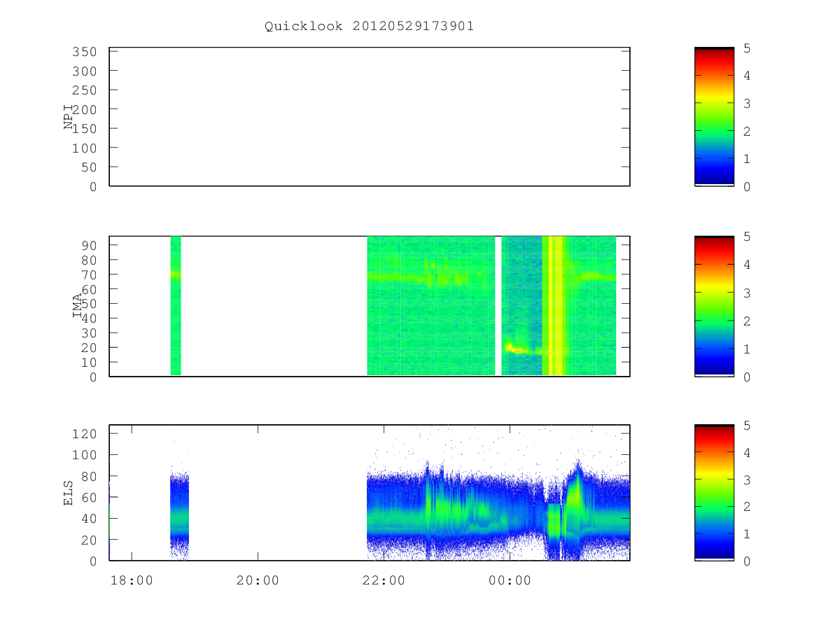
Task: Click the '00:00' time axis label
Action: pyautogui.click(x=510, y=580)
